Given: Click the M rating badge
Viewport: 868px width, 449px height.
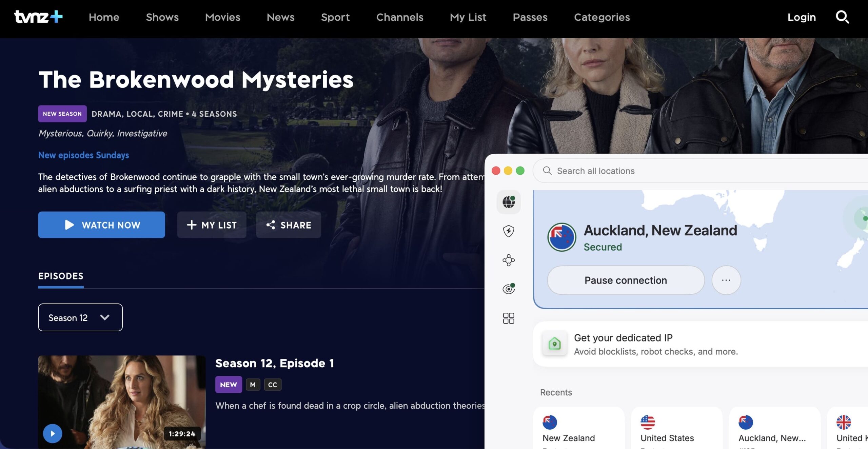Looking at the screenshot, I should (253, 385).
